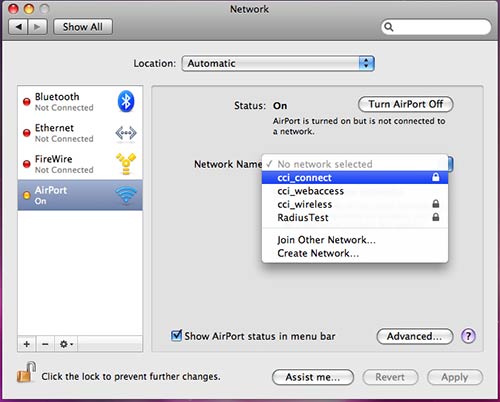Click into the search input field
500x402 pixels.
[436, 27]
